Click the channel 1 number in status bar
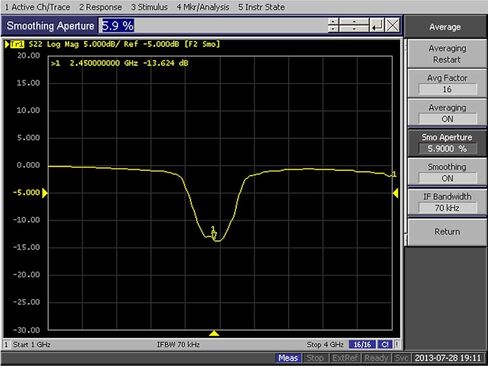The width and height of the screenshot is (488, 366). (6, 345)
